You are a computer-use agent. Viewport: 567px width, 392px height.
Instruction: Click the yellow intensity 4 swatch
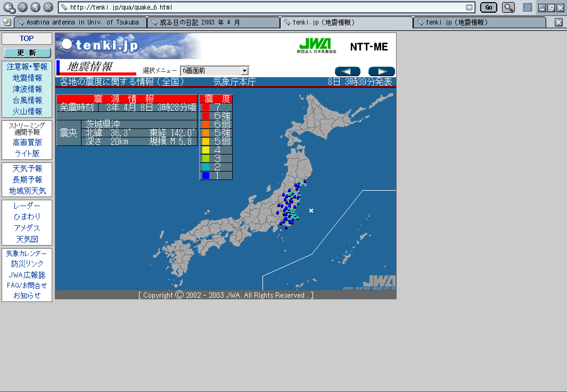pos(206,150)
